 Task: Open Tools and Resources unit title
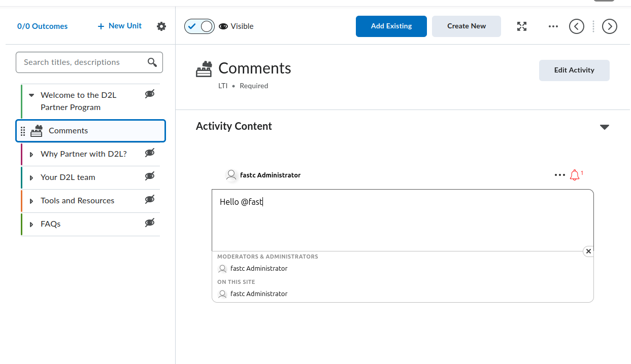point(78,201)
